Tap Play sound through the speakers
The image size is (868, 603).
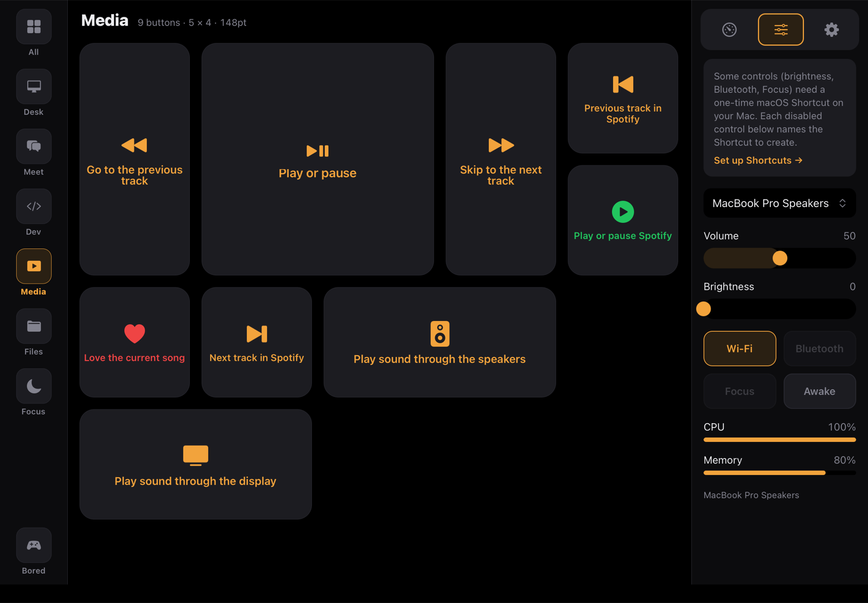click(x=439, y=342)
